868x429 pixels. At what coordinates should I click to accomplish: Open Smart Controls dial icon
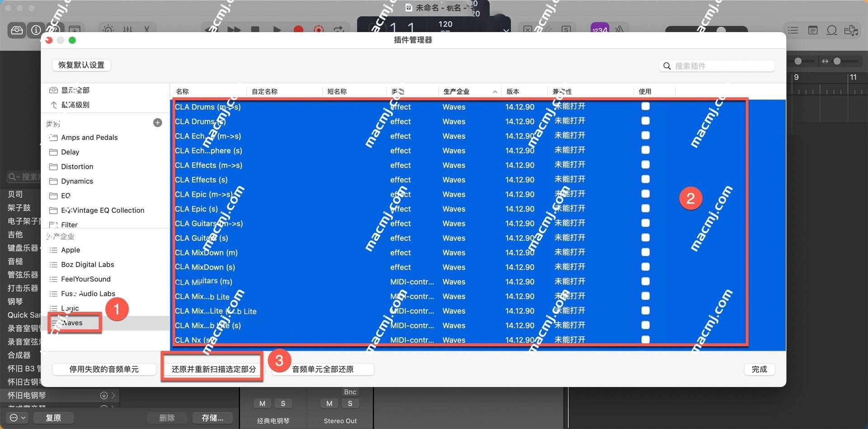click(x=108, y=29)
